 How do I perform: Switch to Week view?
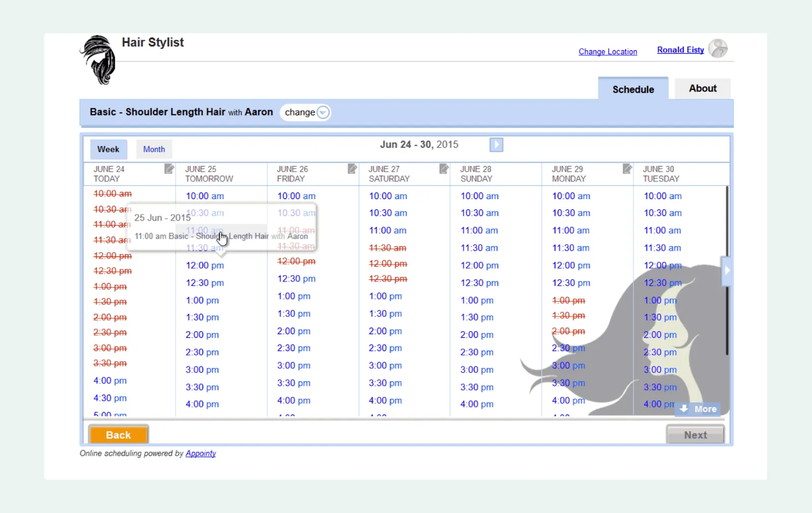pos(108,149)
